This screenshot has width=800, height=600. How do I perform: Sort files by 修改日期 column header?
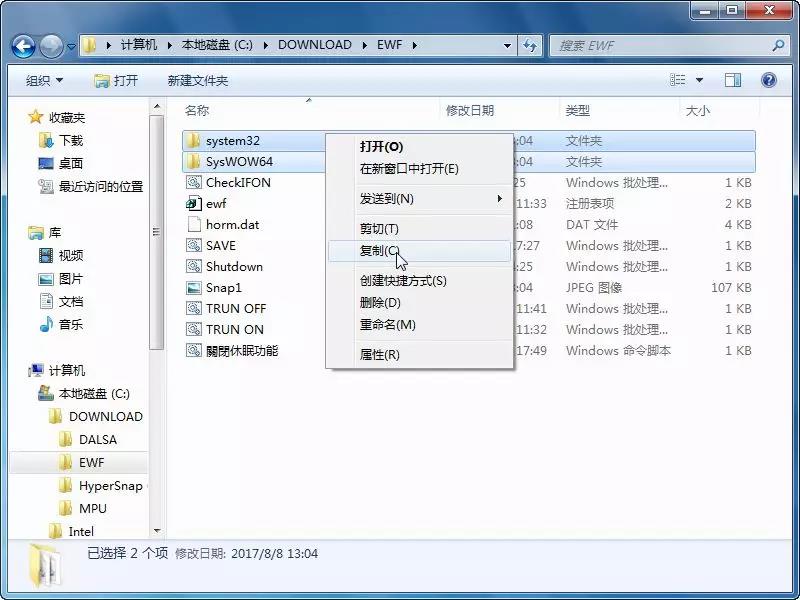(x=471, y=111)
